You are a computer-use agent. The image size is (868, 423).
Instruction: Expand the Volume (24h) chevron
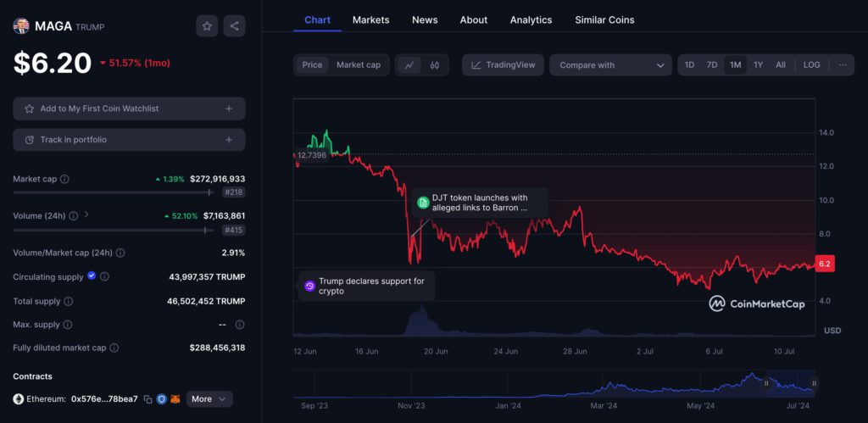[86, 214]
